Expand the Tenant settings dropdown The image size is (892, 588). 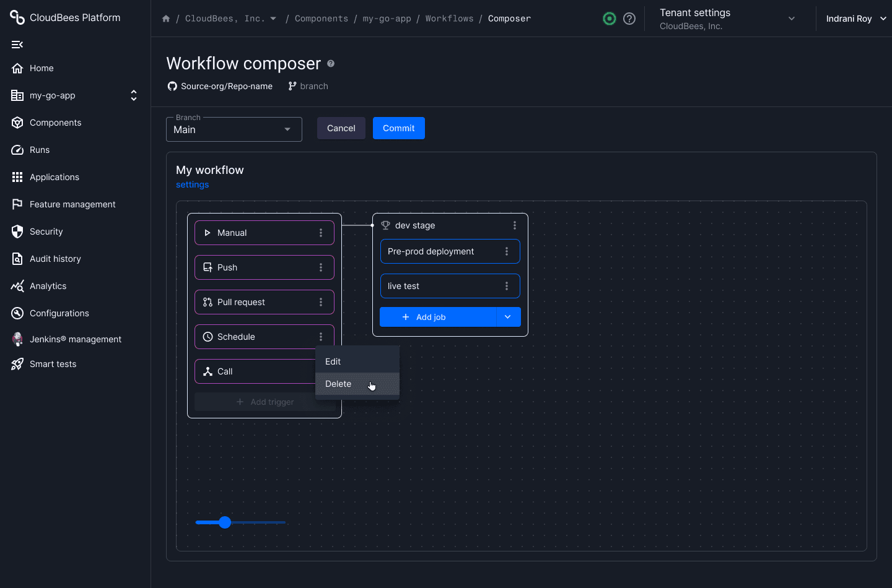[x=792, y=19]
